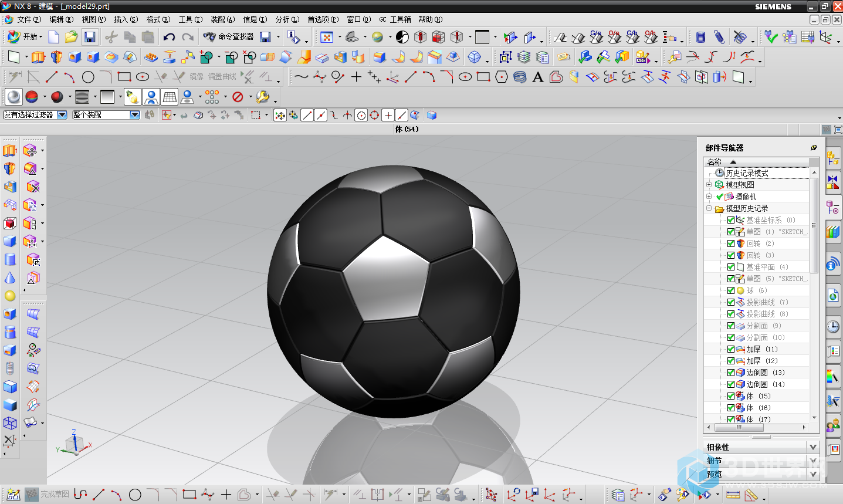Click the 完成草图 finish sketch button

tap(48, 494)
